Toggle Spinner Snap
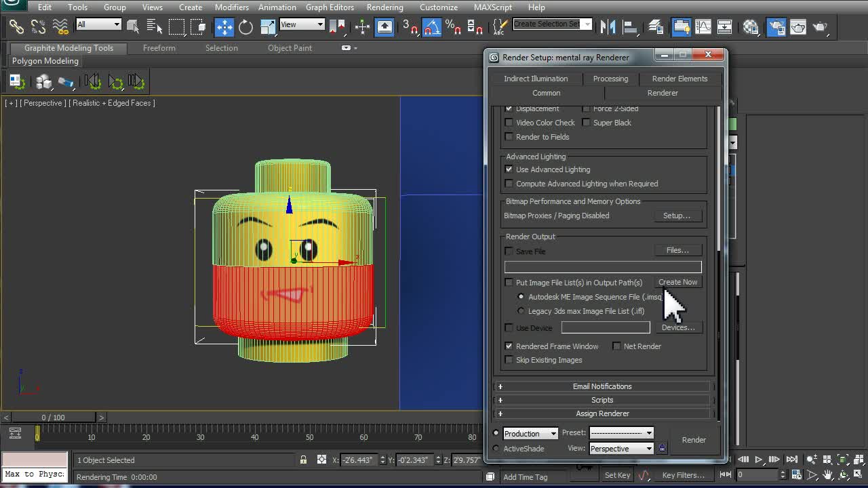Screen dimensions: 868x488 [x=475, y=27]
